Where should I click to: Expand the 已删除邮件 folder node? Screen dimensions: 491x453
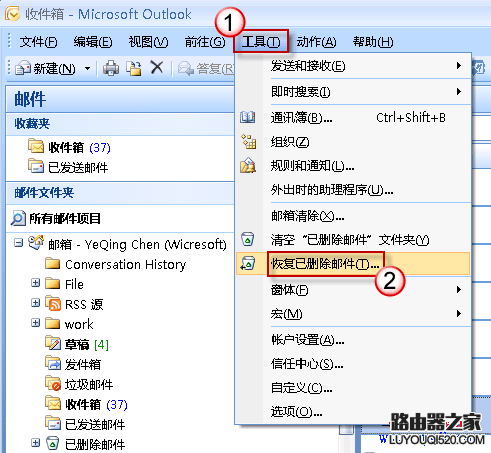coord(35,443)
